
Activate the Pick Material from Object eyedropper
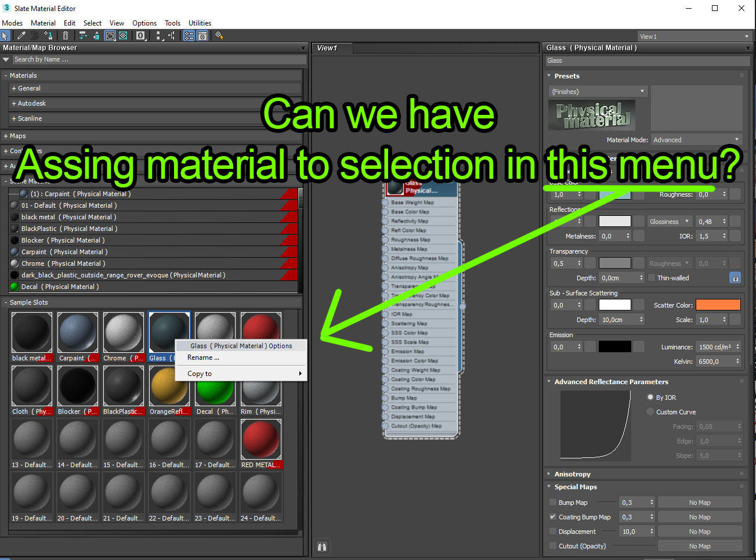[x=20, y=35]
